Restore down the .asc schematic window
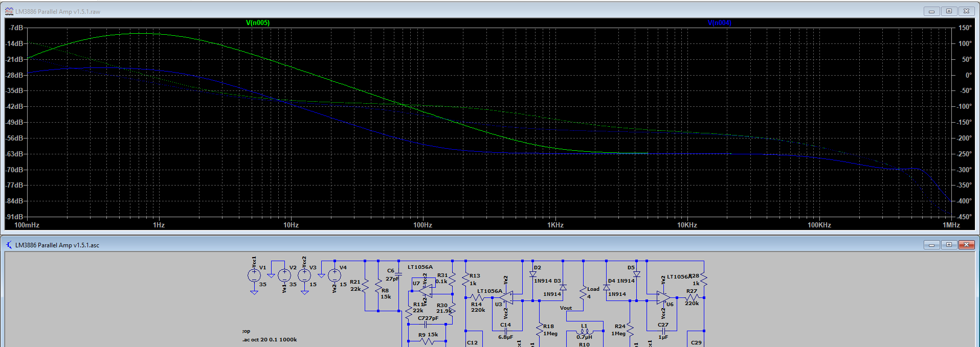 tap(949, 245)
